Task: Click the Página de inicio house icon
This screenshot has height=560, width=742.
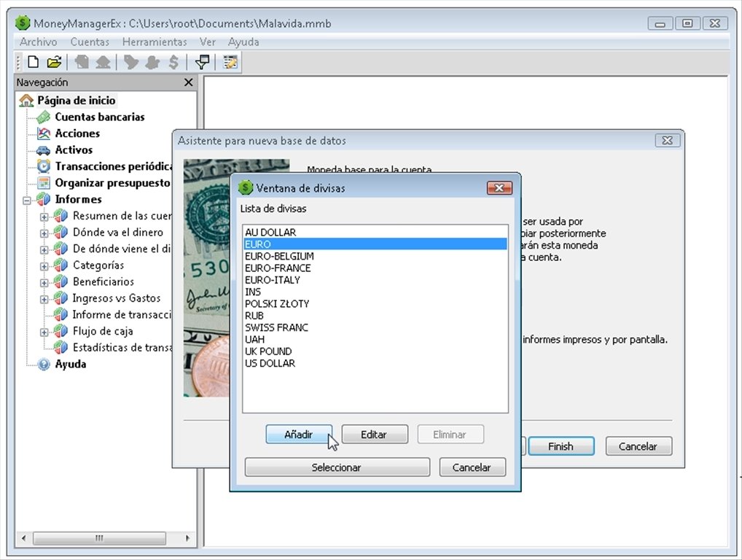Action: click(x=26, y=101)
